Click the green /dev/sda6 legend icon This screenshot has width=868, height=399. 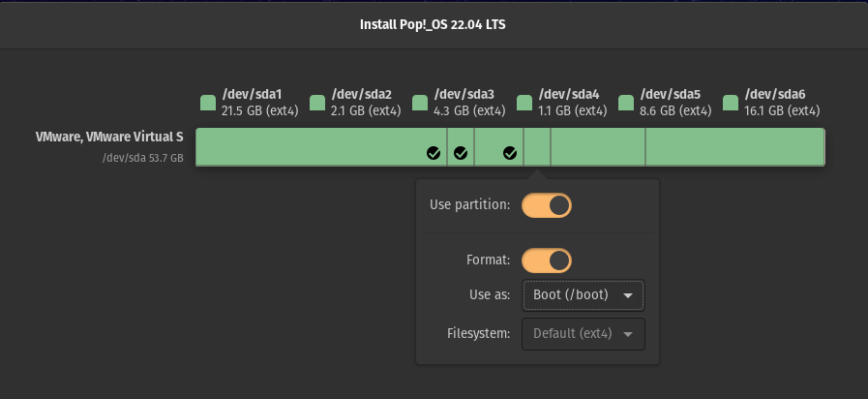click(x=731, y=103)
